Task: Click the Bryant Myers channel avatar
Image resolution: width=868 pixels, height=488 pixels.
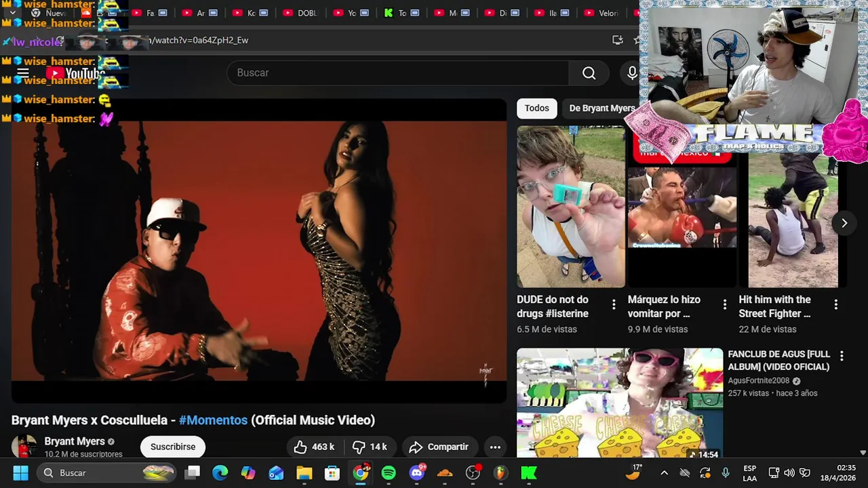Action: coord(24,447)
